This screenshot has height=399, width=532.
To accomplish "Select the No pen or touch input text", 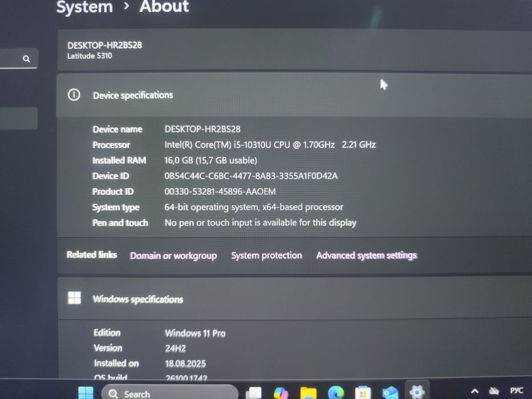I will [261, 222].
